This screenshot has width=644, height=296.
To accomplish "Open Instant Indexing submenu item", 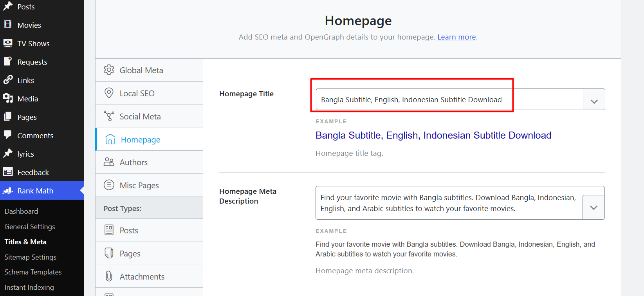I will [29, 287].
